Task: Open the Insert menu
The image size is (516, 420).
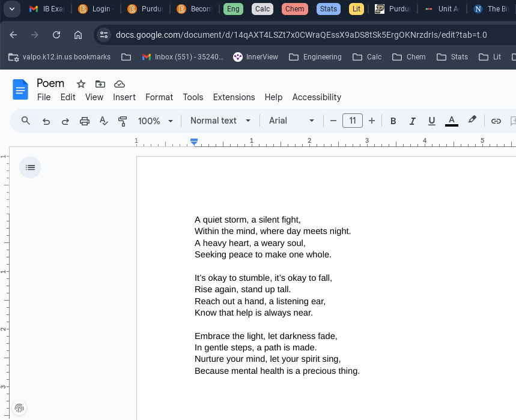Action: (124, 97)
